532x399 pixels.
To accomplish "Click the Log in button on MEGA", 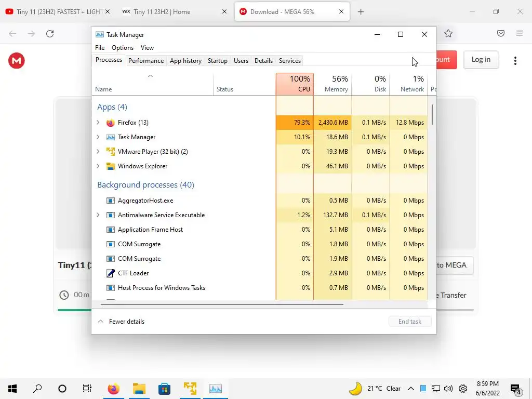I will 481,60.
